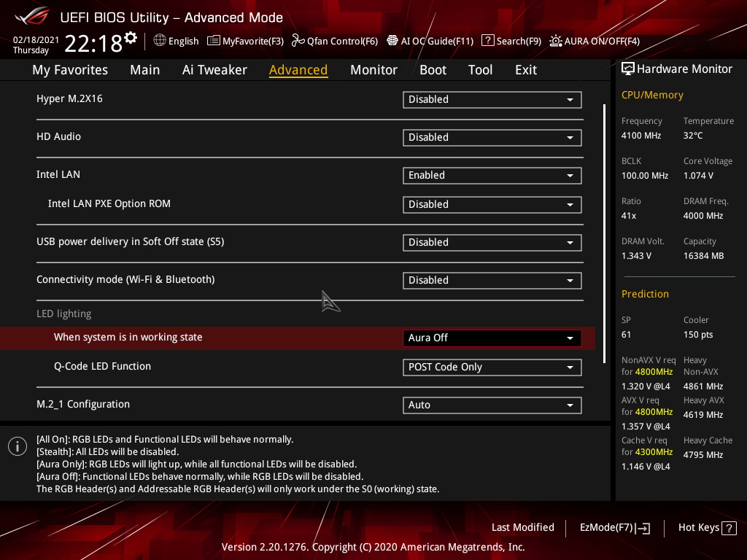The width and height of the screenshot is (747, 560).
Task: Click the 'LED lighting' section heading
Action: pos(64,314)
